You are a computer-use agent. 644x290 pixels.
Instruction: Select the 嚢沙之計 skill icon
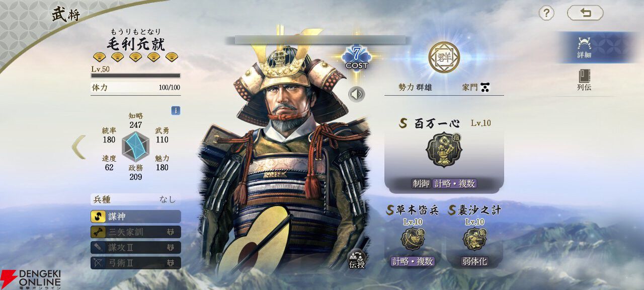pos(474,239)
